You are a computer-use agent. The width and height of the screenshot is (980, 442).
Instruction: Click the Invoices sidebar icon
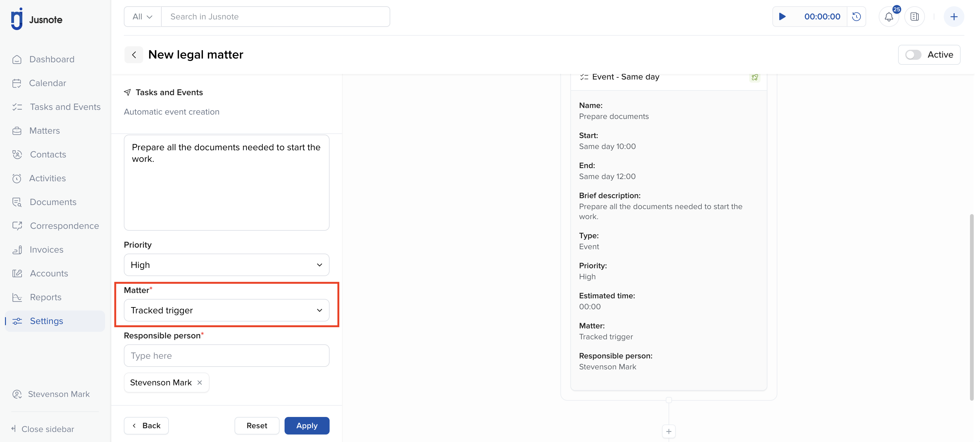pyautogui.click(x=17, y=250)
